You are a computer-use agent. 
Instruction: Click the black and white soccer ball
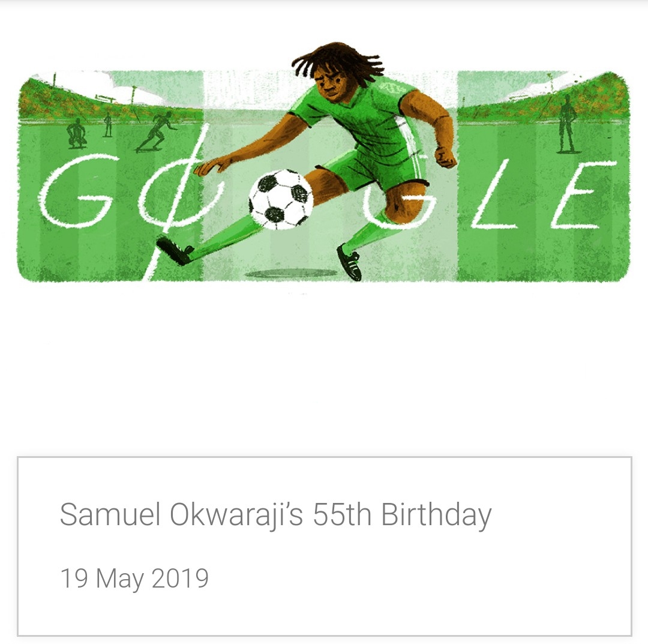[x=281, y=199]
